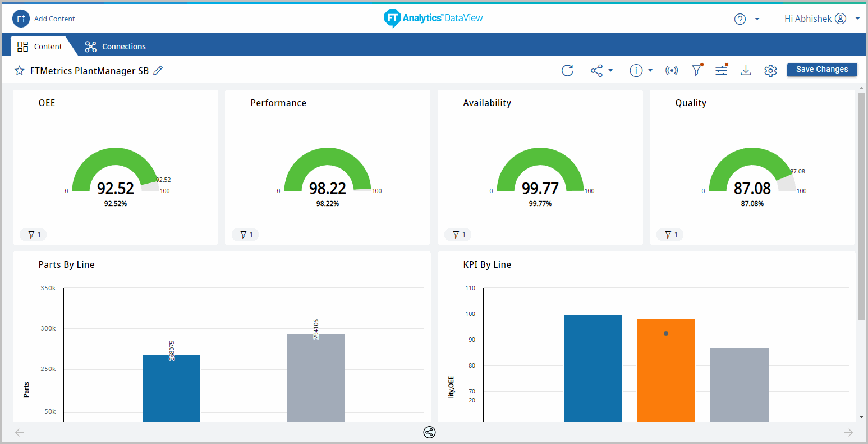
Task: Edit storyboard name with pencil icon
Action: [x=158, y=70]
